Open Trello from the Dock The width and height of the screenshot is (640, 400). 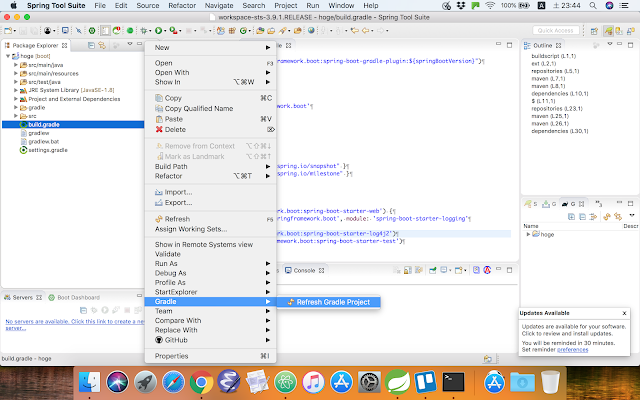coord(425,382)
